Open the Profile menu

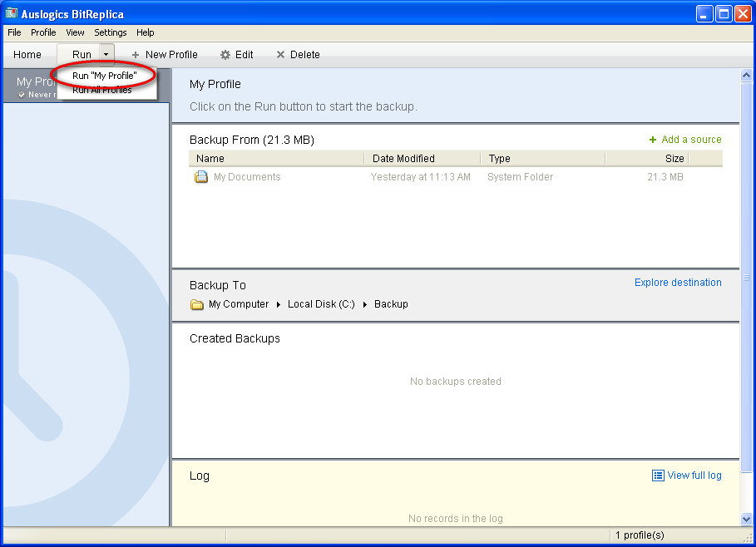tap(43, 32)
